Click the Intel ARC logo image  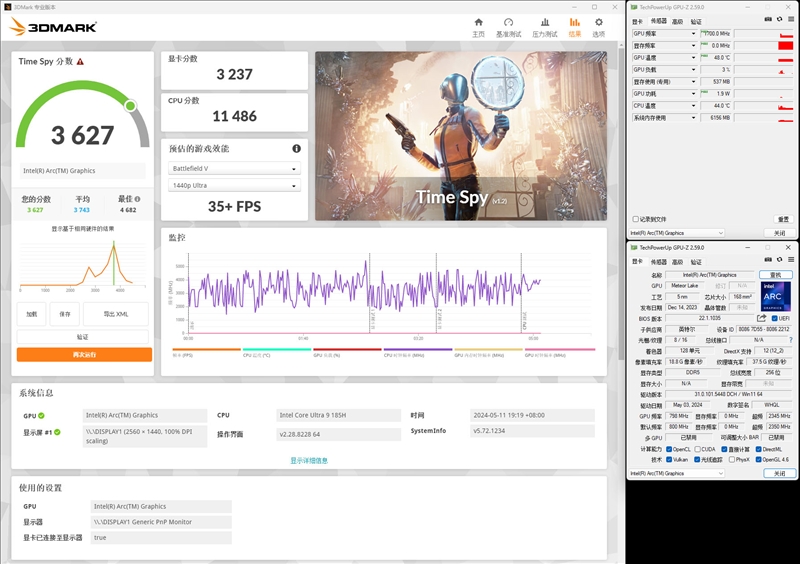(x=776, y=296)
